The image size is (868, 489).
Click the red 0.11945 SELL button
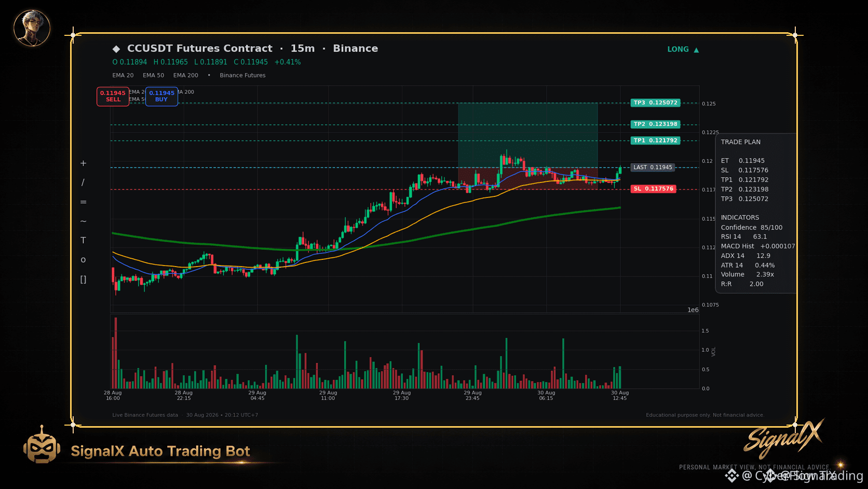[x=113, y=97]
